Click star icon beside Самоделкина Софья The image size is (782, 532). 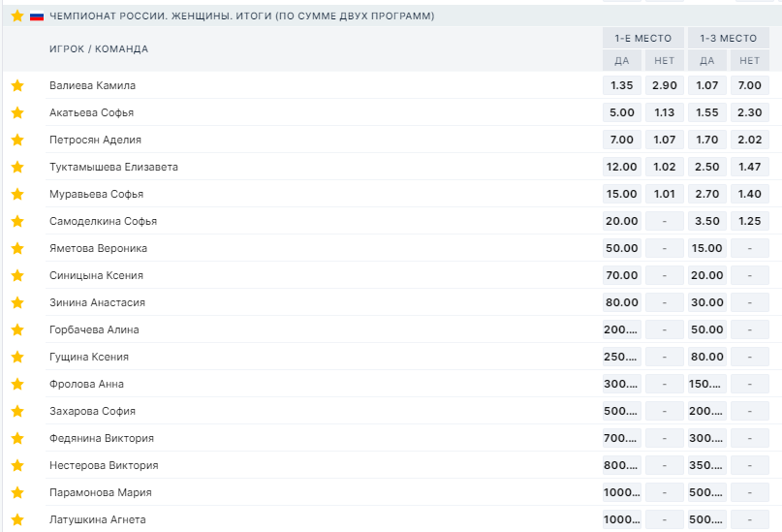click(x=16, y=221)
